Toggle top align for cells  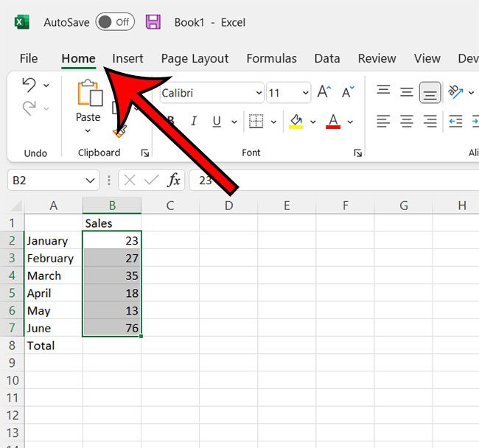click(383, 92)
